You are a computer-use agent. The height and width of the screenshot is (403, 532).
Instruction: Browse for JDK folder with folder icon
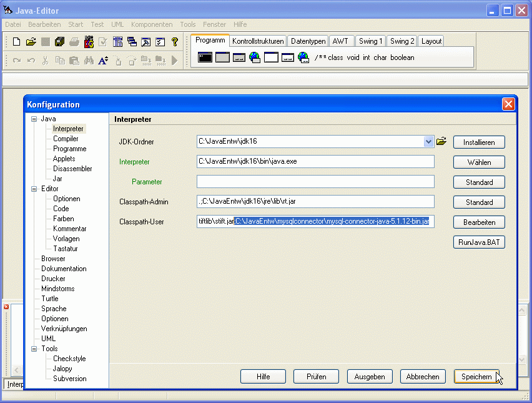pos(441,141)
